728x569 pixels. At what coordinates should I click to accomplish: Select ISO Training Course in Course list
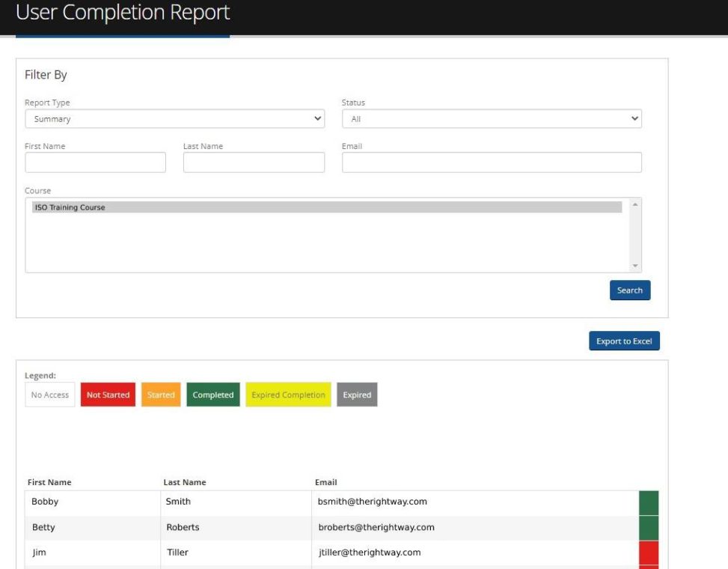tap(327, 207)
